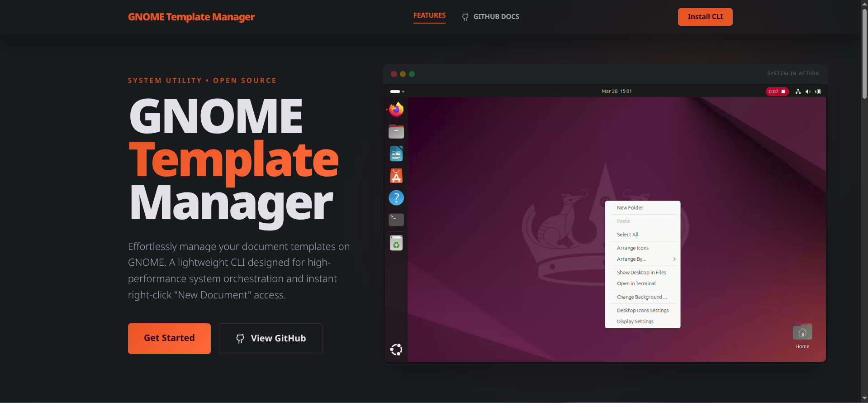Click the Install CLI button
Viewport: 868px width, 403px height.
(705, 17)
